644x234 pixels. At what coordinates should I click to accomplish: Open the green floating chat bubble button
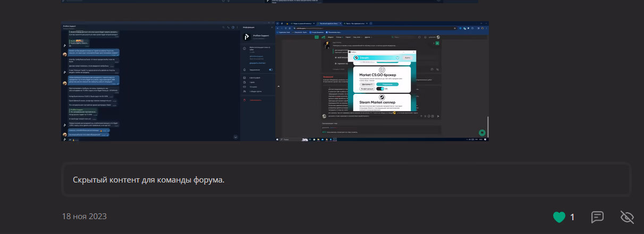point(481,133)
